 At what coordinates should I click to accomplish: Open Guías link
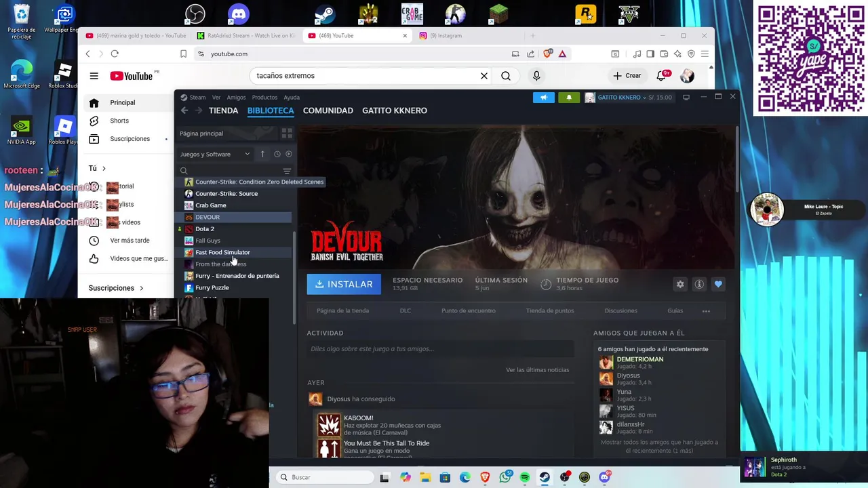click(x=675, y=311)
